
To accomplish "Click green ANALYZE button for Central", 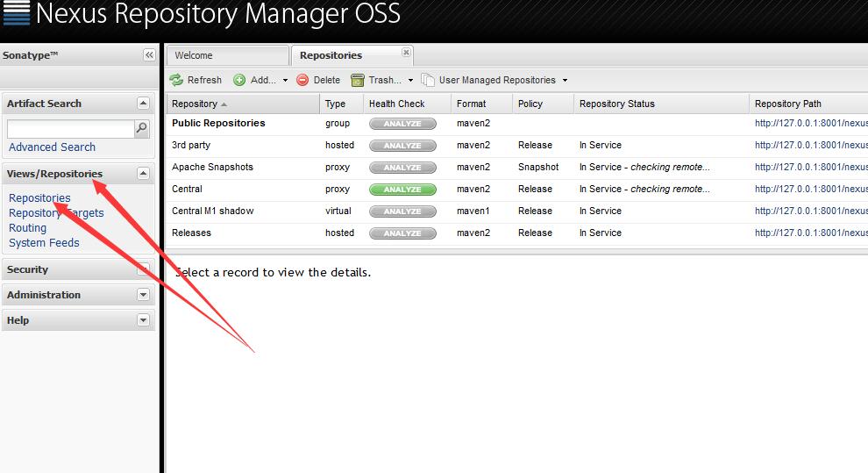I will [402, 190].
